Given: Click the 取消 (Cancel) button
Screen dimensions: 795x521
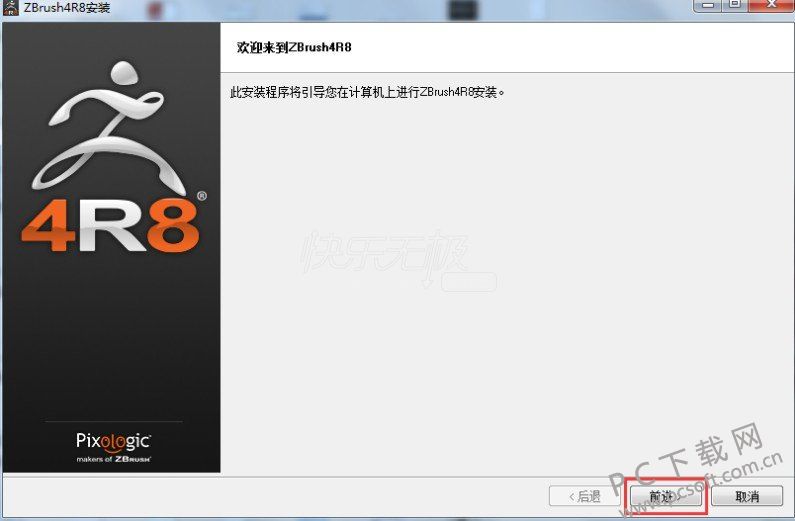Looking at the screenshot, I should point(747,496).
